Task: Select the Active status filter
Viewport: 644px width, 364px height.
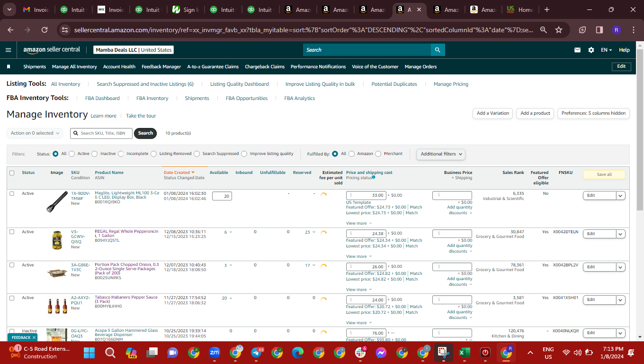Action: (x=72, y=154)
